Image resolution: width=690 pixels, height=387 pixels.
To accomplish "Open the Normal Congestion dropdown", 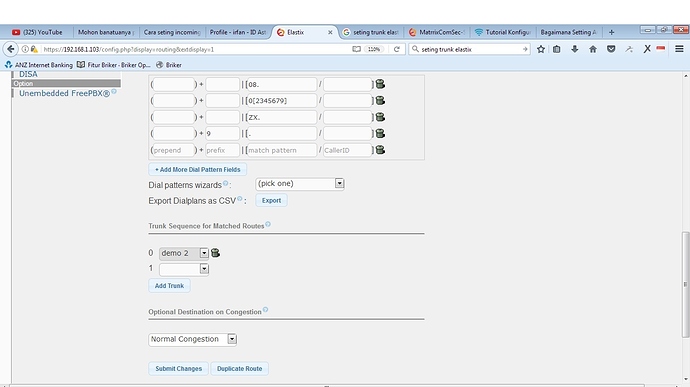I will [x=192, y=339].
